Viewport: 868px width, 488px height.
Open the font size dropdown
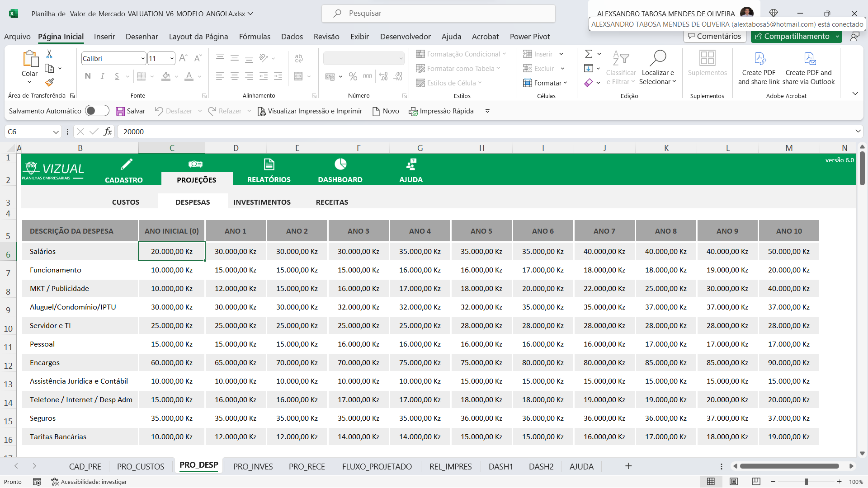click(171, 58)
